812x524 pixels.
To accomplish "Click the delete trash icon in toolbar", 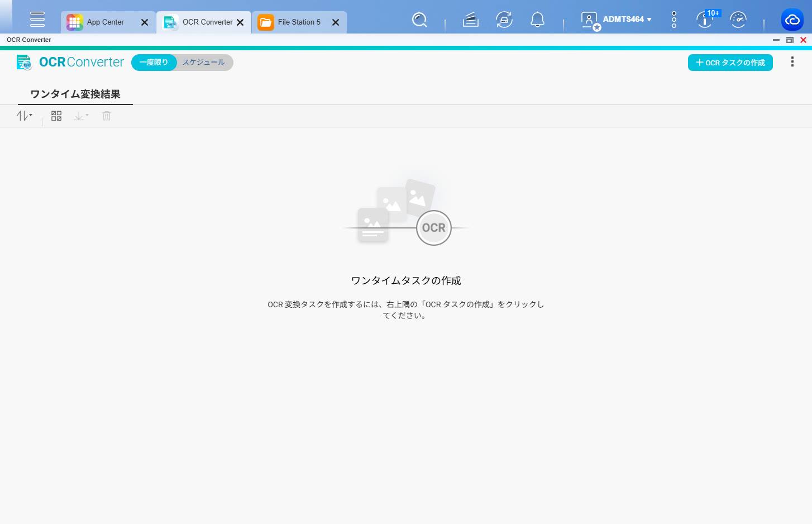I will 107,116.
